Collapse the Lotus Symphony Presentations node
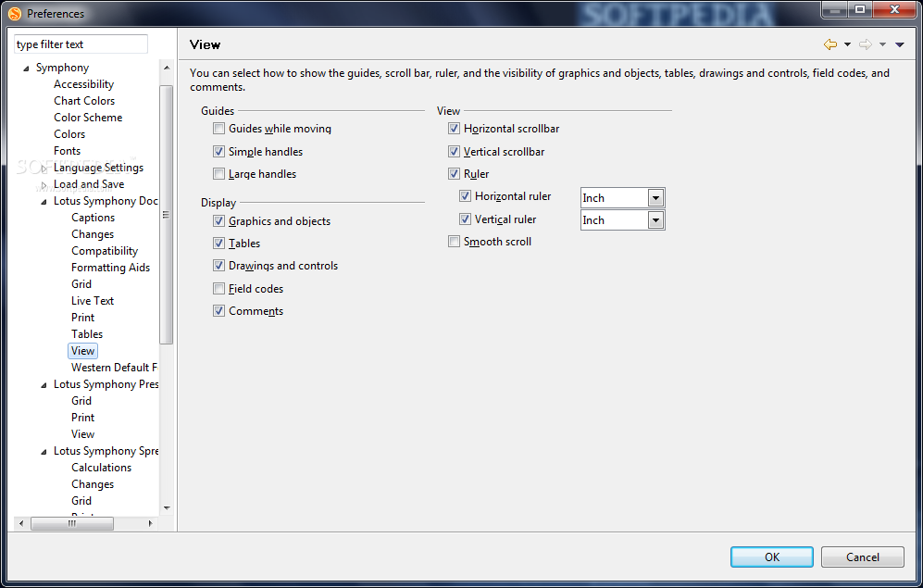The height and width of the screenshot is (588, 923). (x=44, y=384)
